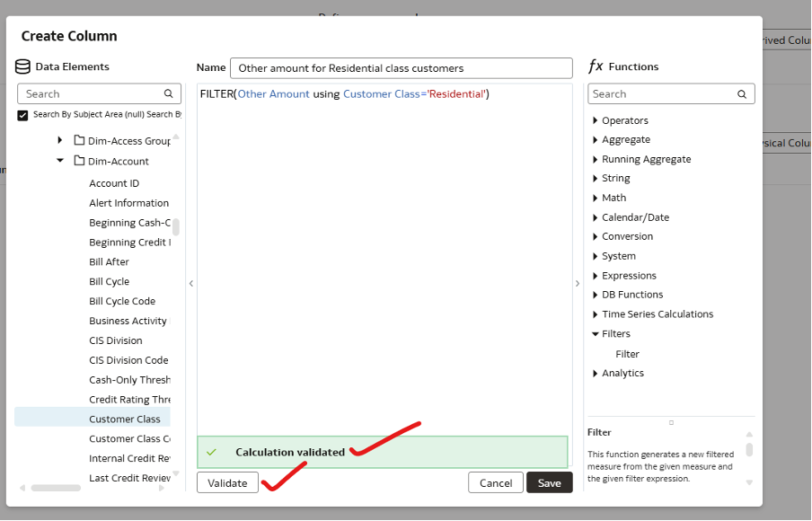Click the column Name input field
812x521 pixels.
(401, 68)
